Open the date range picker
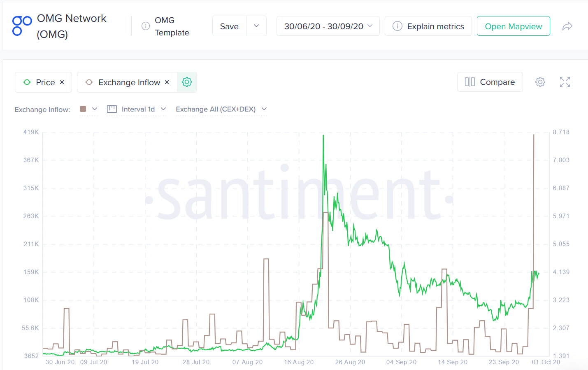The image size is (588, 370). (328, 26)
